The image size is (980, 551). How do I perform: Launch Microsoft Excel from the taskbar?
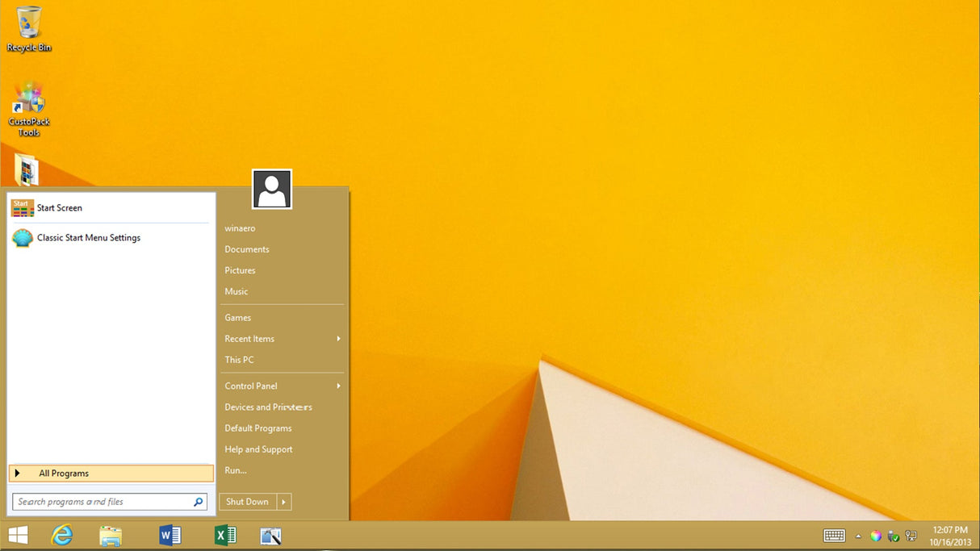click(x=224, y=536)
